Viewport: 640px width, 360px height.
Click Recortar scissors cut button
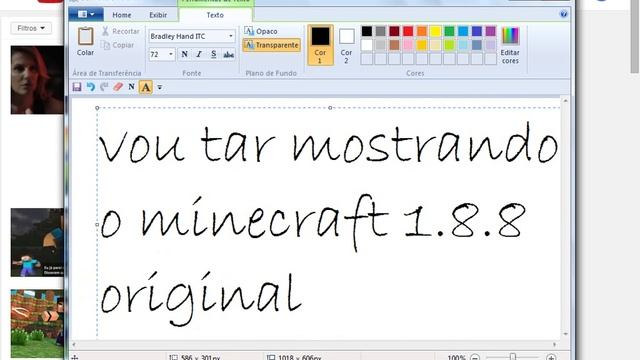120,31
